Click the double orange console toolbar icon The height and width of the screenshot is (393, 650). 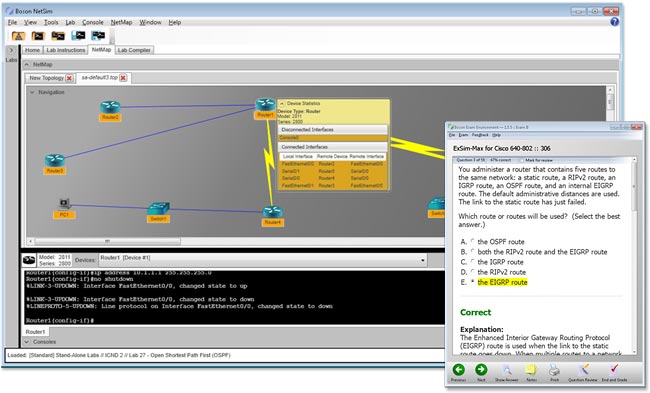point(58,36)
